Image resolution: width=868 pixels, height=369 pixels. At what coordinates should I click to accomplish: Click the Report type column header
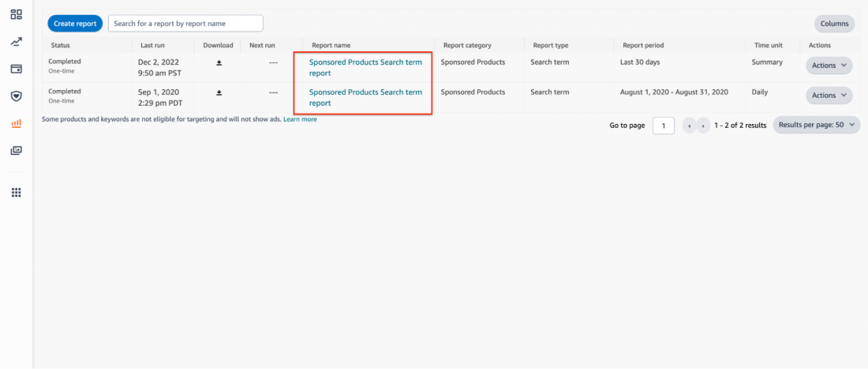click(551, 45)
